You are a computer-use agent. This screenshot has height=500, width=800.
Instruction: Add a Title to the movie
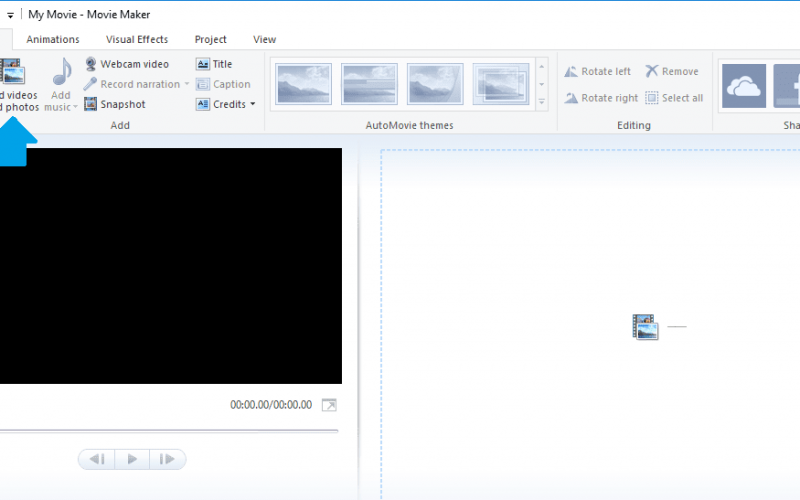point(214,64)
